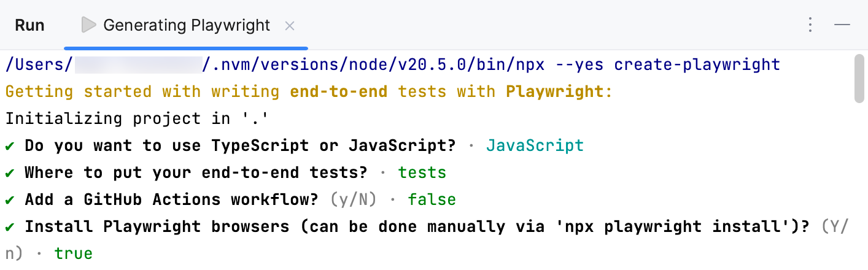Click the gray '(y/N)' prompt hint

click(x=354, y=200)
